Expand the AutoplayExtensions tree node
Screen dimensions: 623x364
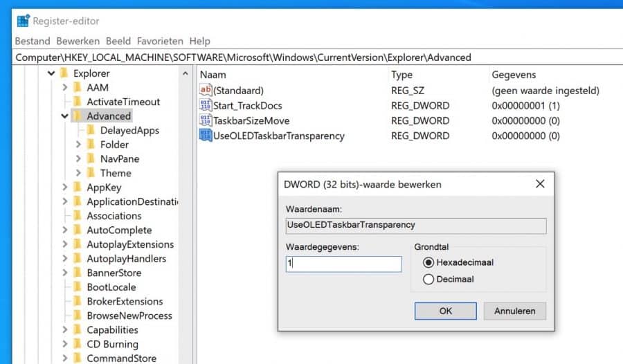point(65,244)
